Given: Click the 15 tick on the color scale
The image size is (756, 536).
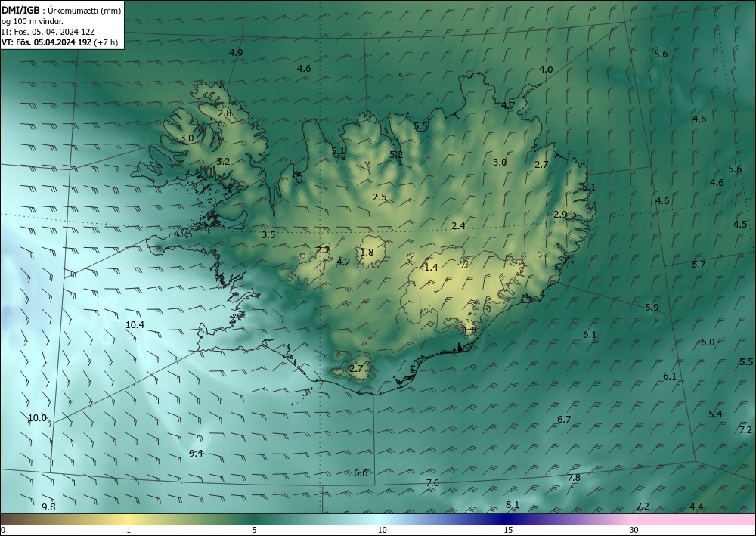Looking at the screenshot, I should pyautogui.click(x=508, y=531).
